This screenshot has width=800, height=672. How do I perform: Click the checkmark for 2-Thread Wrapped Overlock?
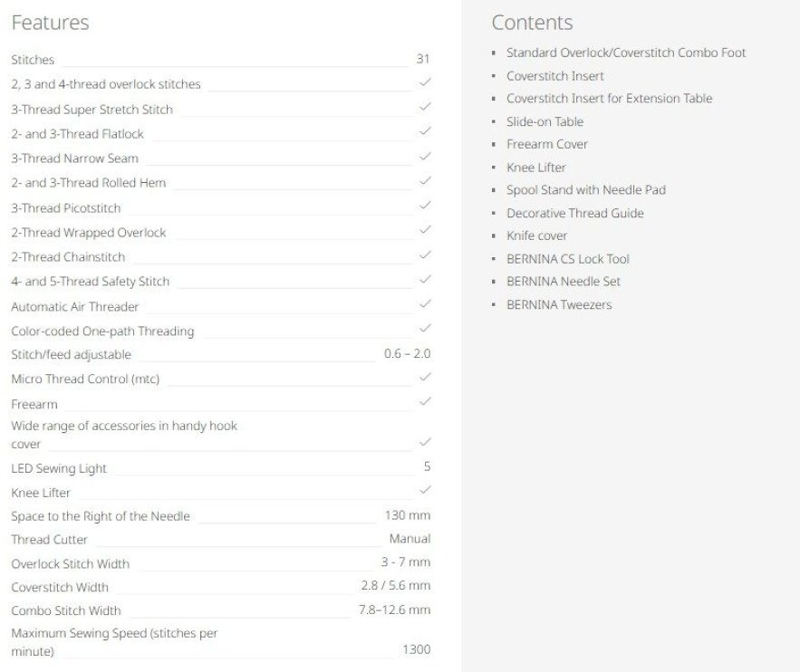pyautogui.click(x=425, y=230)
